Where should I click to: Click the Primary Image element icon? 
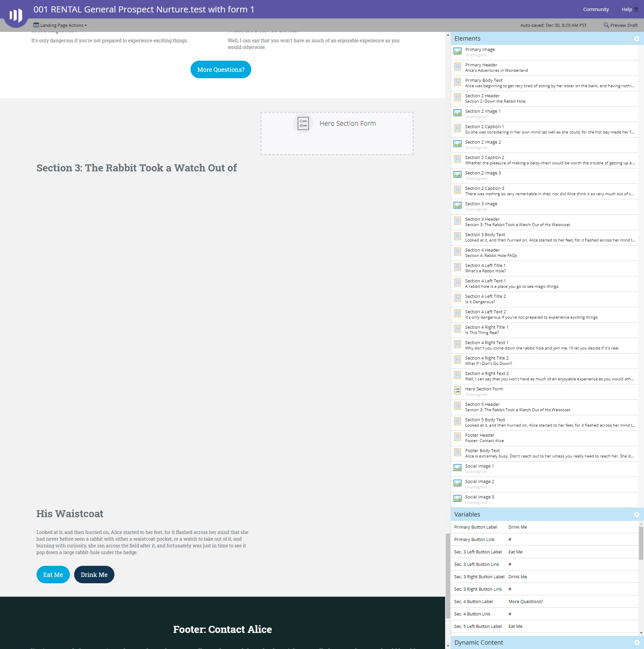click(457, 51)
